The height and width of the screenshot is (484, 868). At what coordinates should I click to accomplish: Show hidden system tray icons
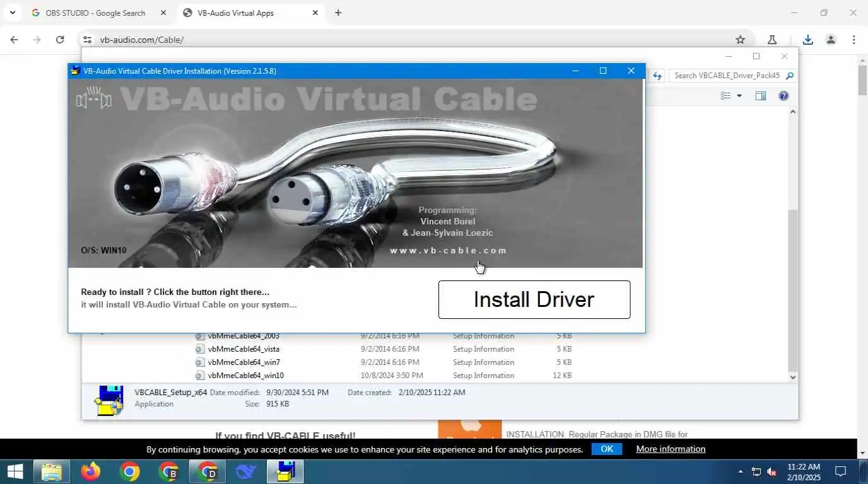coord(741,471)
